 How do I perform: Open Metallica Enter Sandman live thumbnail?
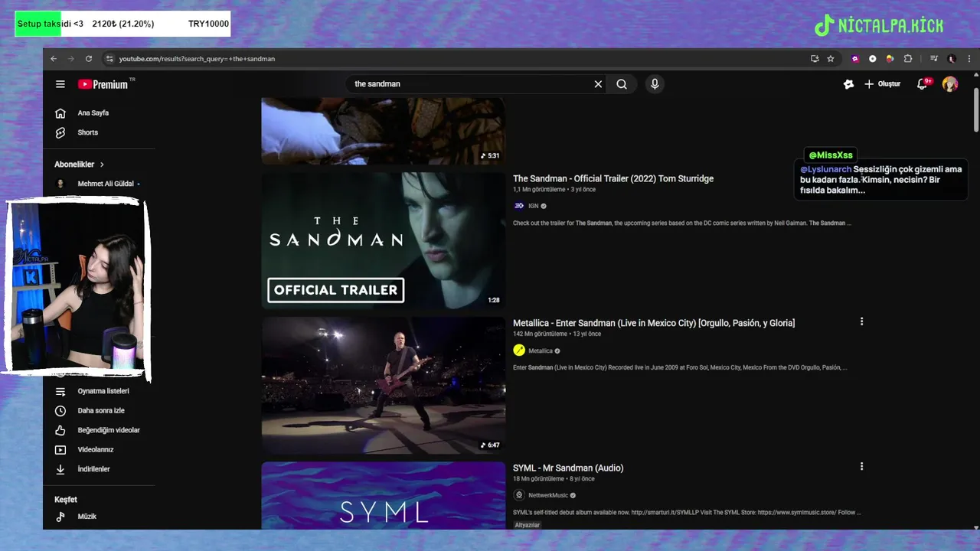point(383,385)
